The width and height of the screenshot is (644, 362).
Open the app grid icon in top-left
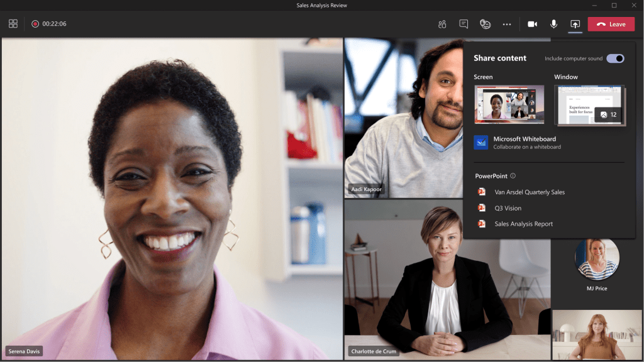point(13,24)
